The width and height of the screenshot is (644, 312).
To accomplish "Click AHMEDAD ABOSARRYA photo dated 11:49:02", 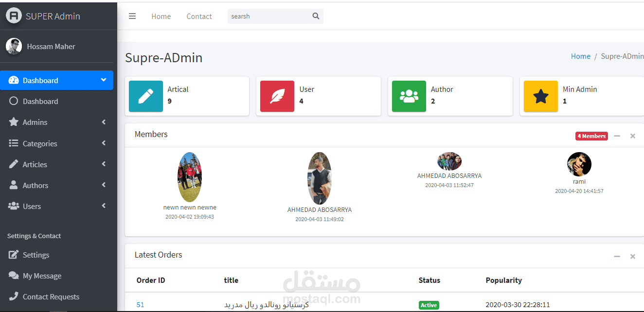I will [320, 178].
